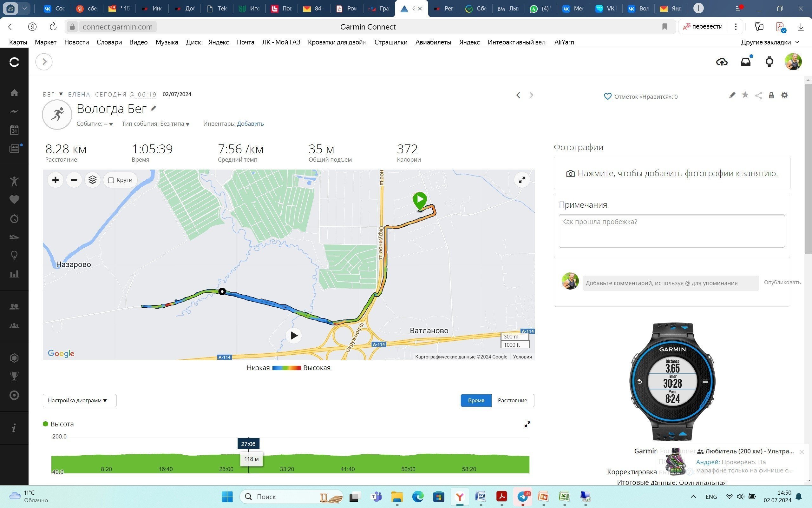Click Добавить link for Инвентарь
Screen dimensions: 812x508
tap(250, 124)
